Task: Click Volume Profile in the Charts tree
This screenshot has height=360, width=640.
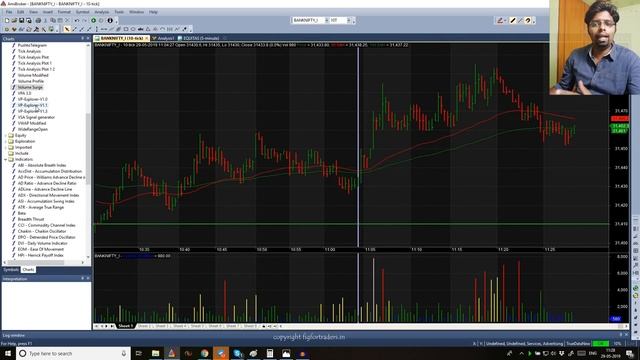Action: coord(31,81)
